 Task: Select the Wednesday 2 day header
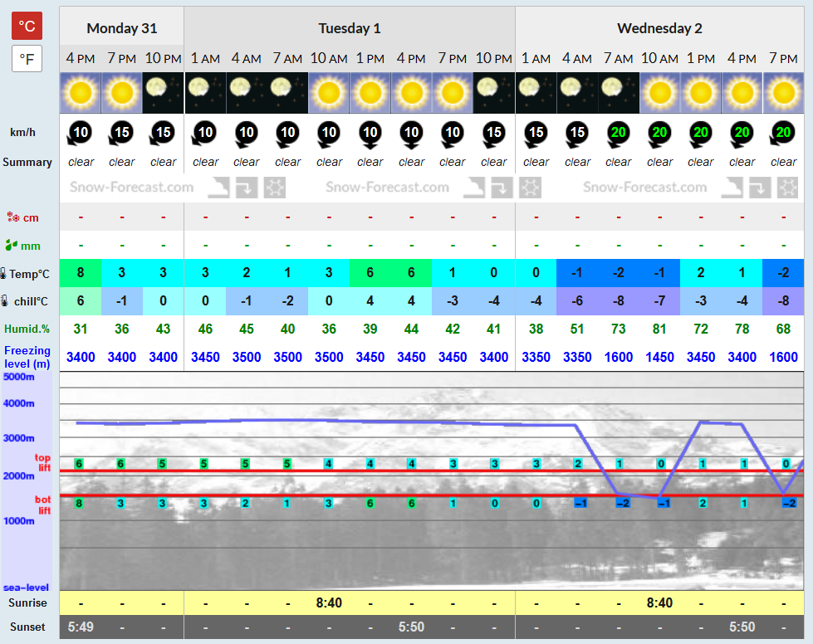pos(659,28)
